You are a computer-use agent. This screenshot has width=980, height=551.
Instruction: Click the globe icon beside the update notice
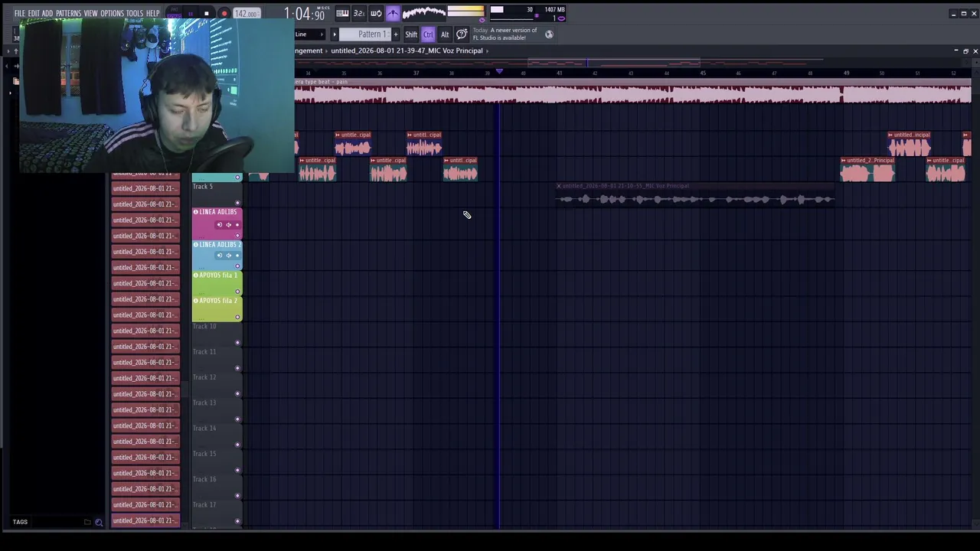[x=549, y=34]
